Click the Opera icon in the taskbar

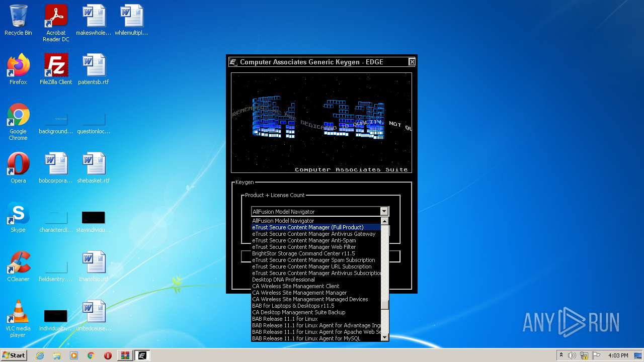[108, 355]
